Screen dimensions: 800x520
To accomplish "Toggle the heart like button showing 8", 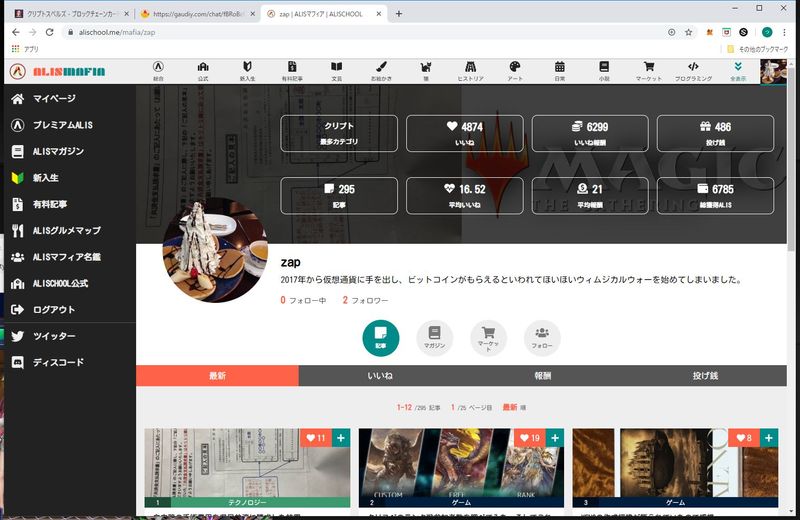I will [x=744, y=438].
